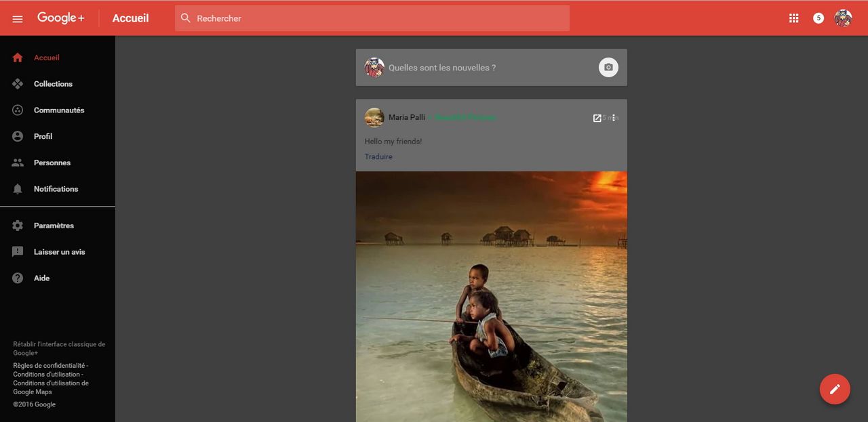Open the green collection link beside Maria Palli
The height and width of the screenshot is (422, 868).
[x=465, y=117]
